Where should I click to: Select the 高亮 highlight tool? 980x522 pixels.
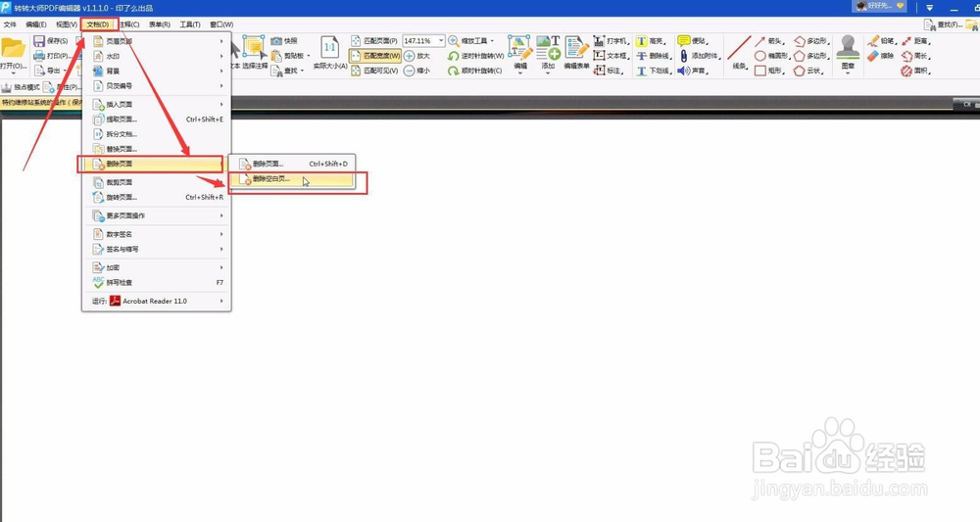coord(649,41)
